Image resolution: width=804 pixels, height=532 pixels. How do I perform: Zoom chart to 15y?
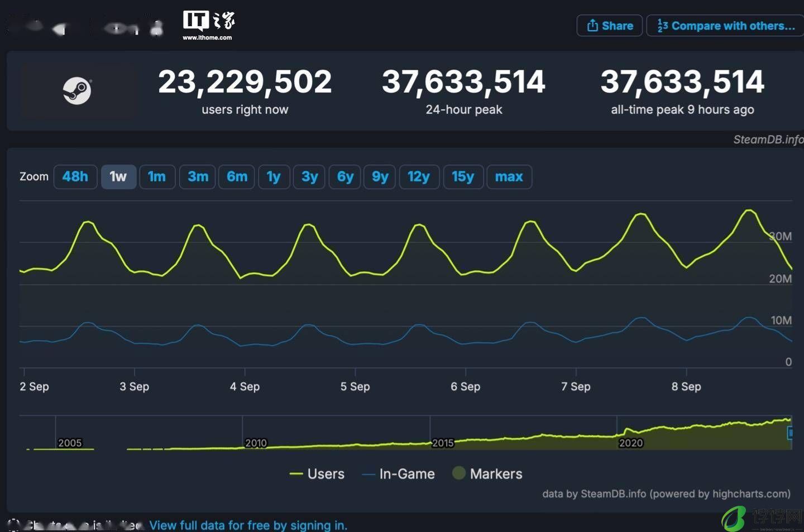click(463, 177)
